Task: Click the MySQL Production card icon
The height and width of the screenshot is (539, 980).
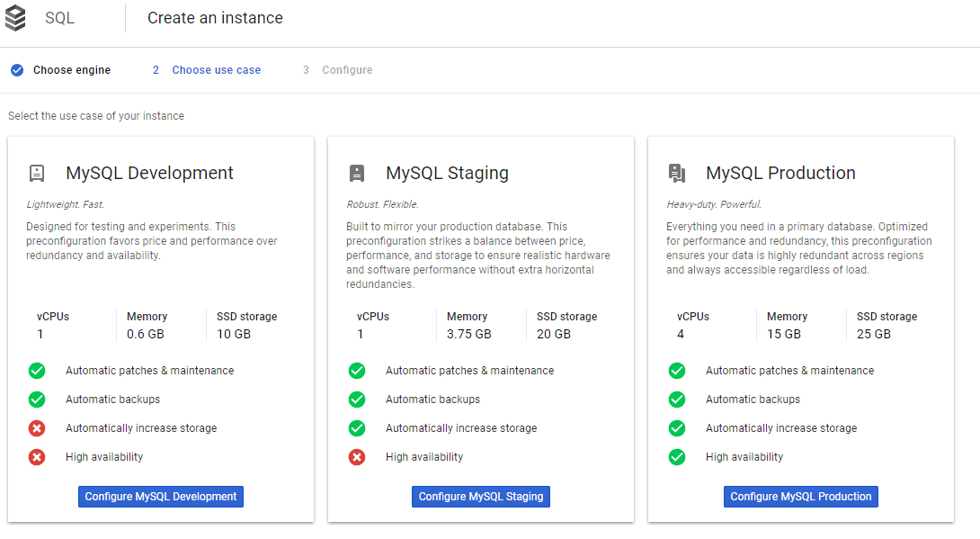Action: [676, 173]
